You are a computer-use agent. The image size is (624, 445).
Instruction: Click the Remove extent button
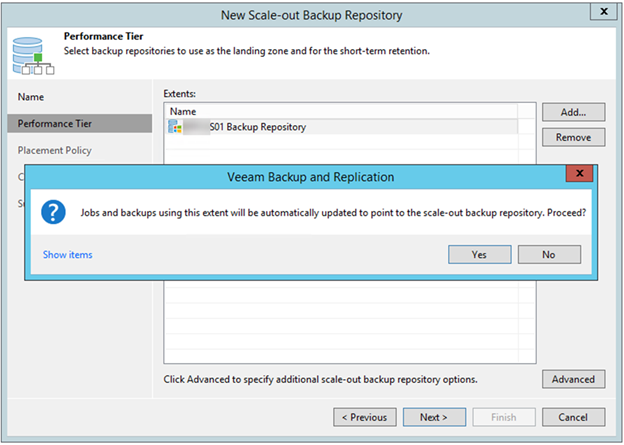click(x=573, y=137)
